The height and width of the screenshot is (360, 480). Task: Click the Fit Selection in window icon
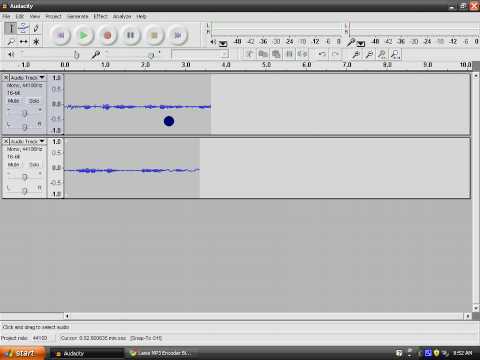click(382, 54)
